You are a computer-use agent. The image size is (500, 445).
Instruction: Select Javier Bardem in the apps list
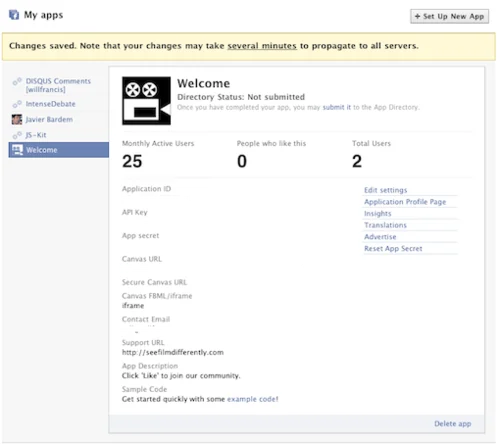(x=49, y=119)
